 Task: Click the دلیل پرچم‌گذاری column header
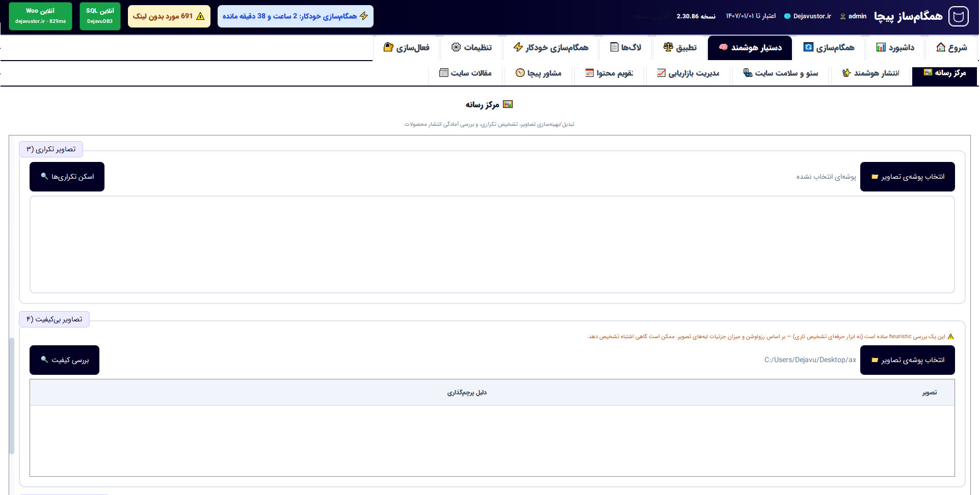point(467,393)
